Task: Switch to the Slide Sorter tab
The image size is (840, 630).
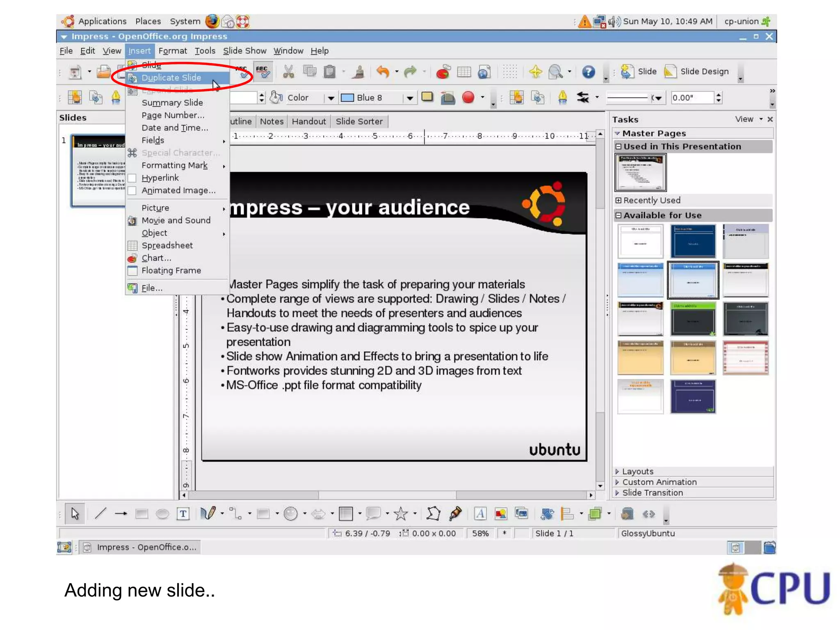Action: 359,121
